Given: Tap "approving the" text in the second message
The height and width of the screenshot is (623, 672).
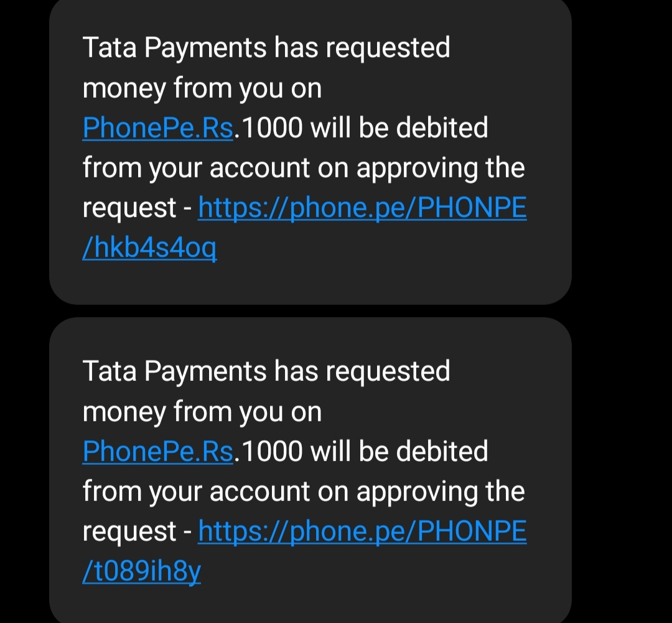Looking at the screenshot, I should point(441,492).
